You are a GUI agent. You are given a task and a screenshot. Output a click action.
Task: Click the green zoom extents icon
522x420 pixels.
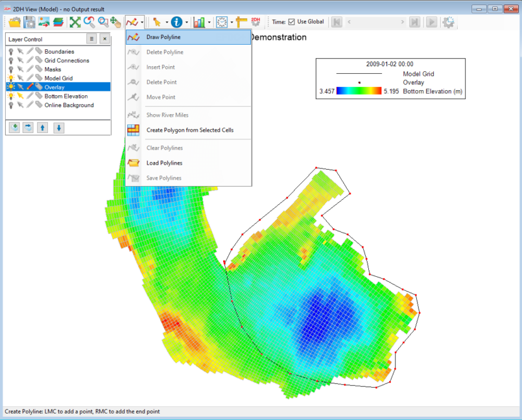tap(75, 22)
